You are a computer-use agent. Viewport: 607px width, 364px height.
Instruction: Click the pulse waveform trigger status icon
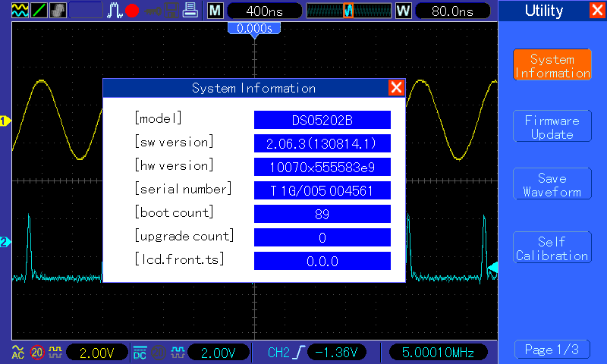(115, 11)
